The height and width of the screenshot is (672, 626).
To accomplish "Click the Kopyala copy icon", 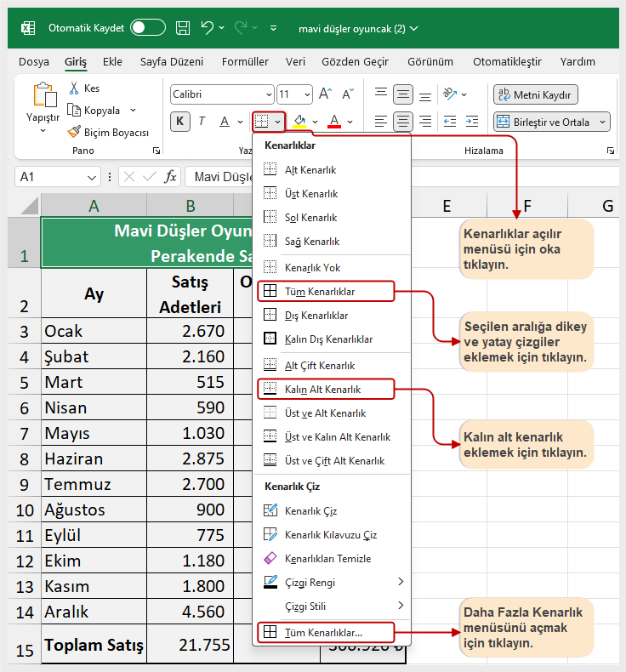I will [74, 110].
